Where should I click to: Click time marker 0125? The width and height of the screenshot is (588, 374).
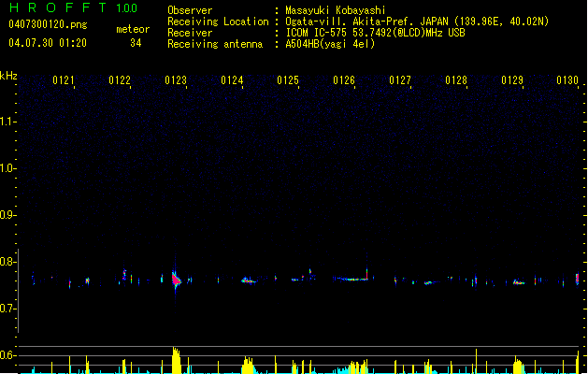pyautogui.click(x=288, y=80)
